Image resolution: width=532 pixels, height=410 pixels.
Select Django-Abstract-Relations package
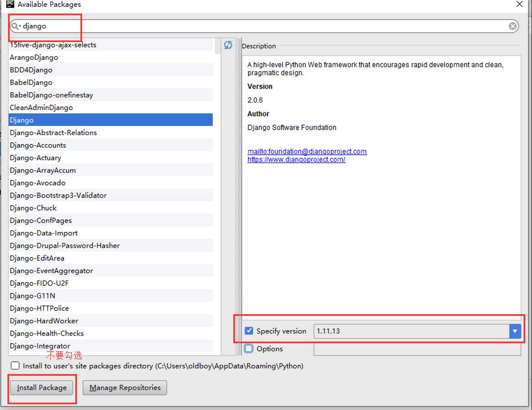coord(110,133)
